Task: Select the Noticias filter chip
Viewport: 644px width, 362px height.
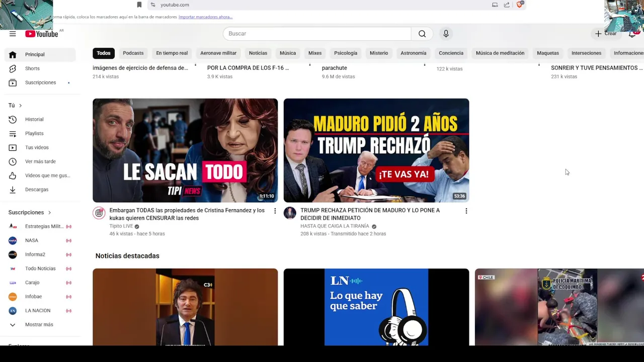Action: click(258, 53)
